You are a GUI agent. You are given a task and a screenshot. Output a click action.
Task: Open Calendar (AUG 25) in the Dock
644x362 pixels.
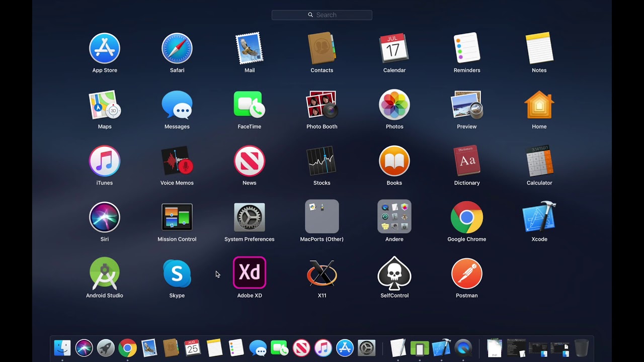pyautogui.click(x=193, y=348)
